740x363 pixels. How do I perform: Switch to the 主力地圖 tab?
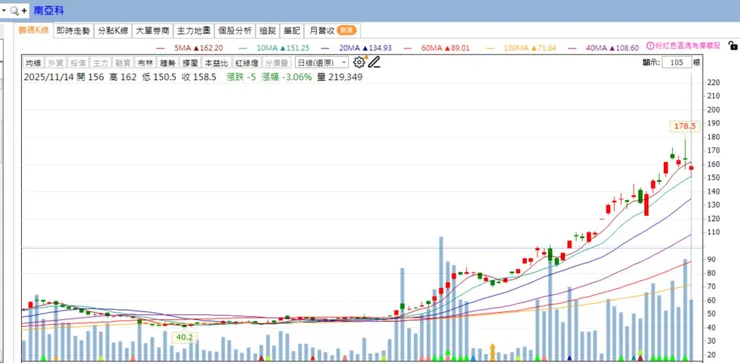pyautogui.click(x=193, y=31)
